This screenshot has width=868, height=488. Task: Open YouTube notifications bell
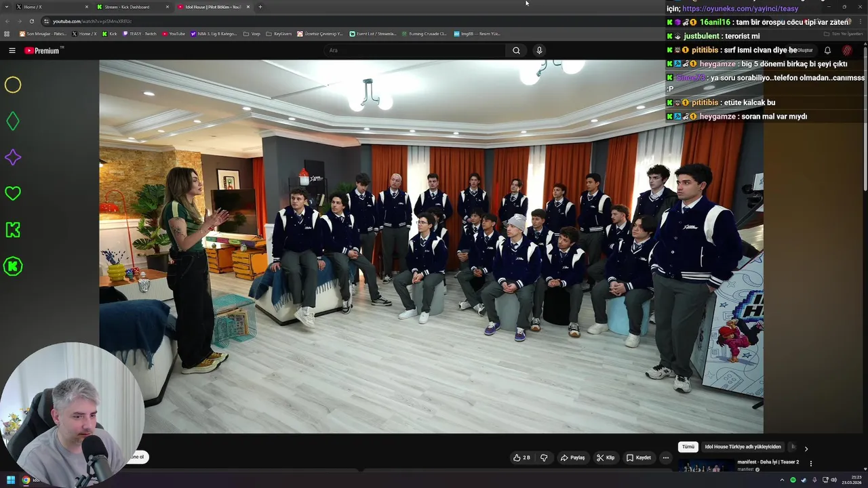(x=827, y=50)
